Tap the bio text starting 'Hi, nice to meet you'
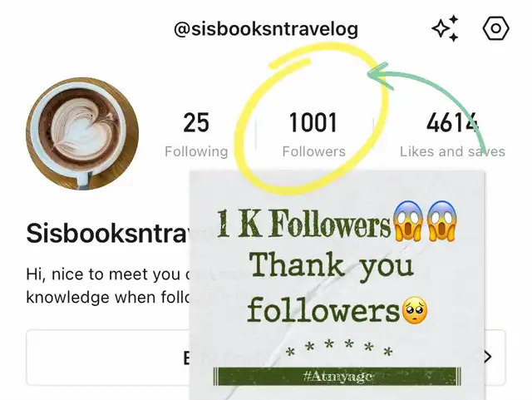The image size is (532, 400). tap(108, 285)
